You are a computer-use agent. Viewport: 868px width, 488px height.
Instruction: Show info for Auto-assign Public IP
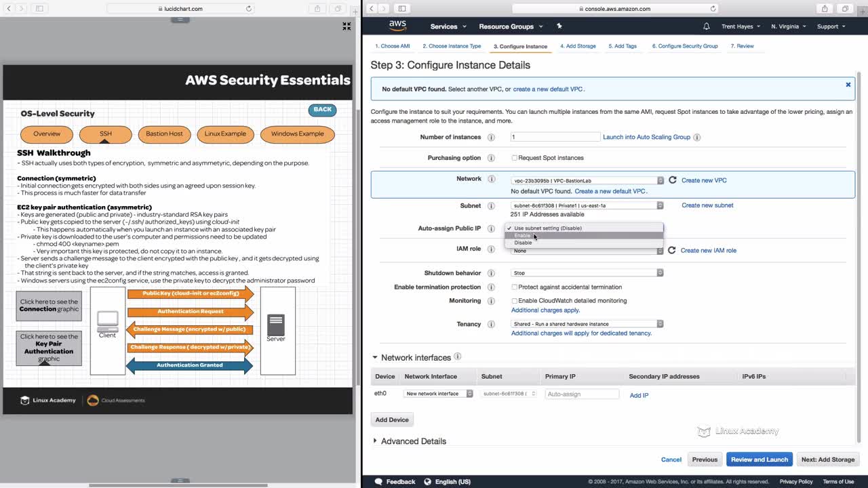(x=491, y=228)
